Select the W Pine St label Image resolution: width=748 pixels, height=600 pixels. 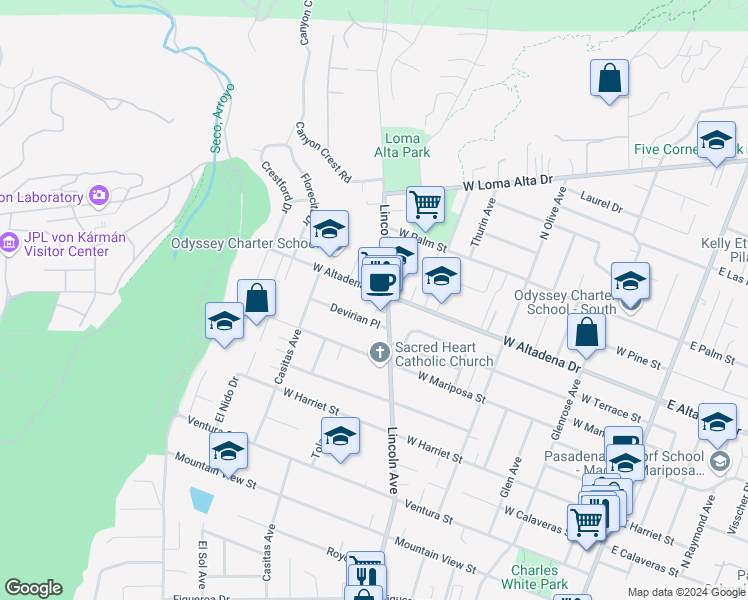coord(638,358)
